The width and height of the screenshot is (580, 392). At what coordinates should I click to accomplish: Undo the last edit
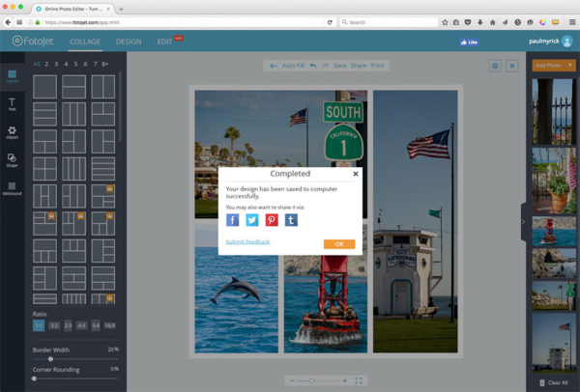[313, 66]
